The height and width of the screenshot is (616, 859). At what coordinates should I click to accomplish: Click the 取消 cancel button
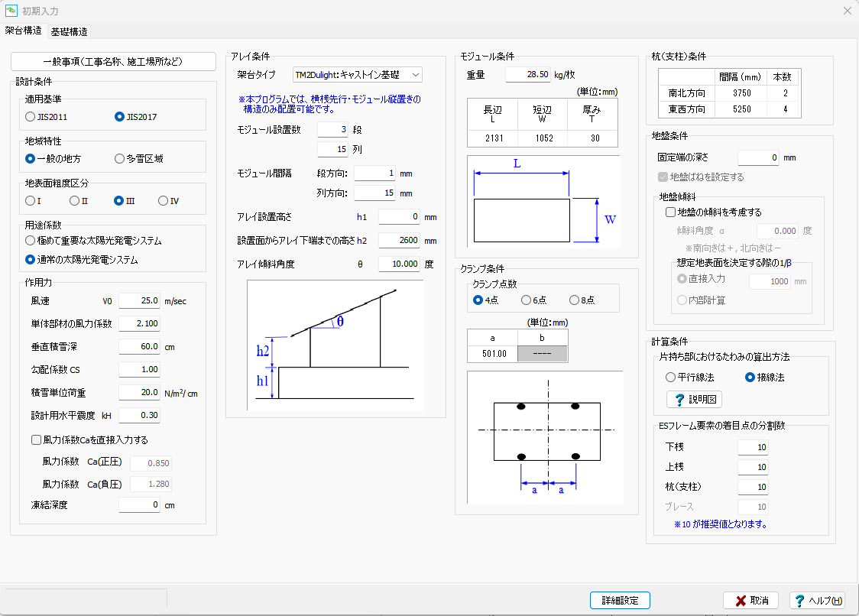(751, 601)
